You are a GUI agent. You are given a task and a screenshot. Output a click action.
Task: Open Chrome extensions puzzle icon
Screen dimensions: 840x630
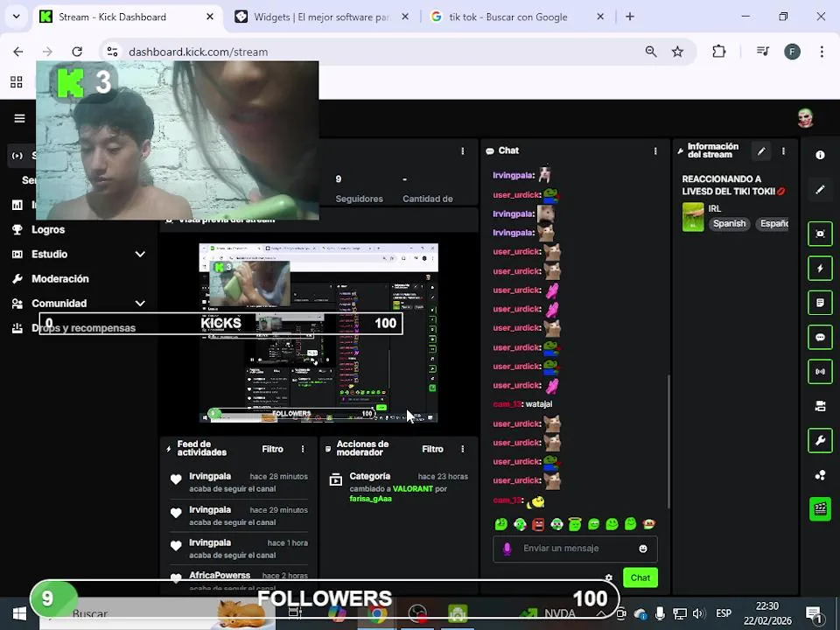(x=718, y=52)
